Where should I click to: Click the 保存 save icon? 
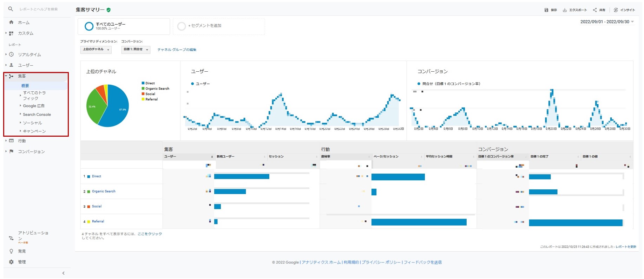[x=546, y=10]
